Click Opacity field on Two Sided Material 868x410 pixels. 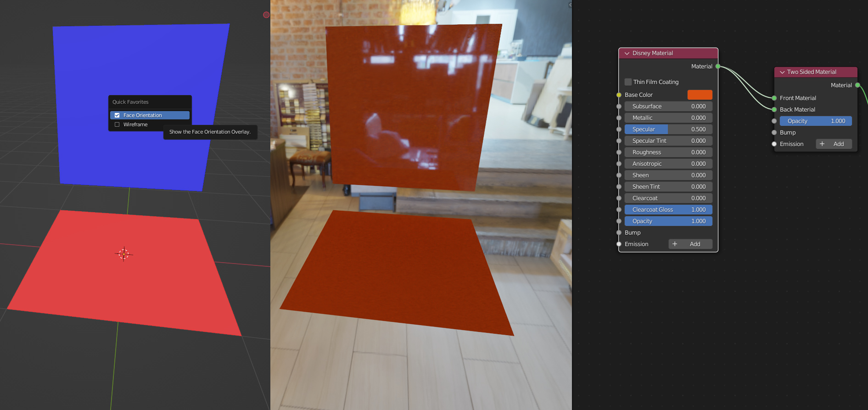(x=815, y=121)
